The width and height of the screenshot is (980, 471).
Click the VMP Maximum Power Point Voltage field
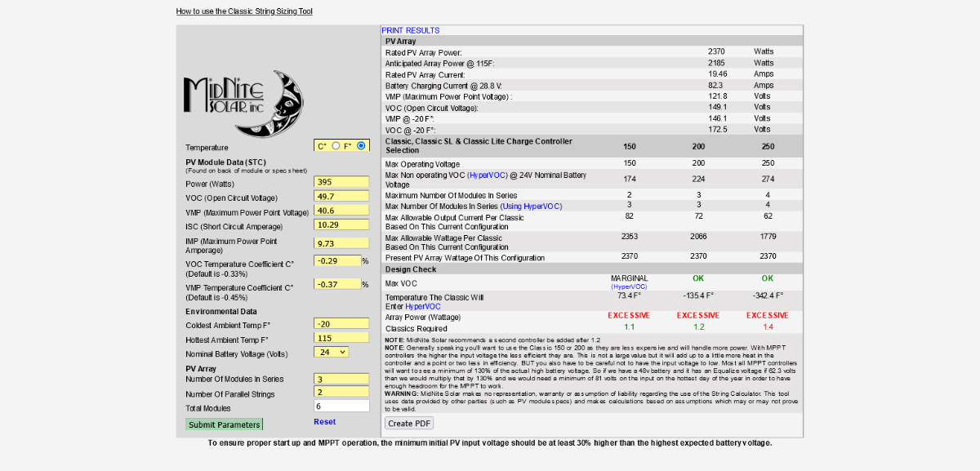(342, 211)
